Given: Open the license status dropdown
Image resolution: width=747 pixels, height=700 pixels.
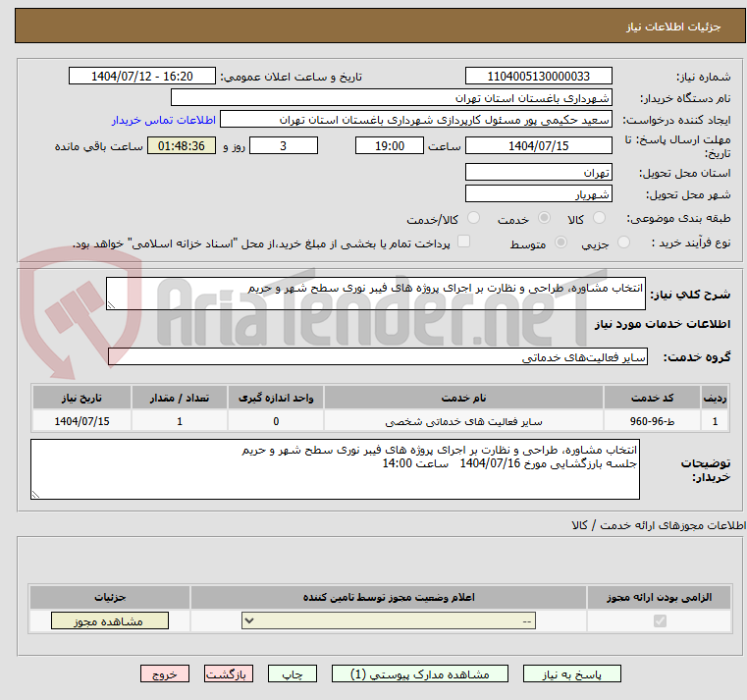Looking at the screenshot, I should point(389,620).
